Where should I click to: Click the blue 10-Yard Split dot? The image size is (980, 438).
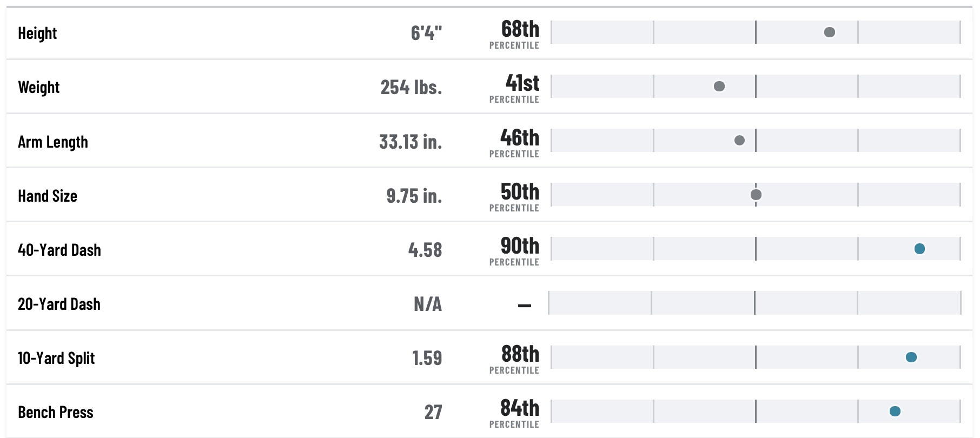coord(911,357)
